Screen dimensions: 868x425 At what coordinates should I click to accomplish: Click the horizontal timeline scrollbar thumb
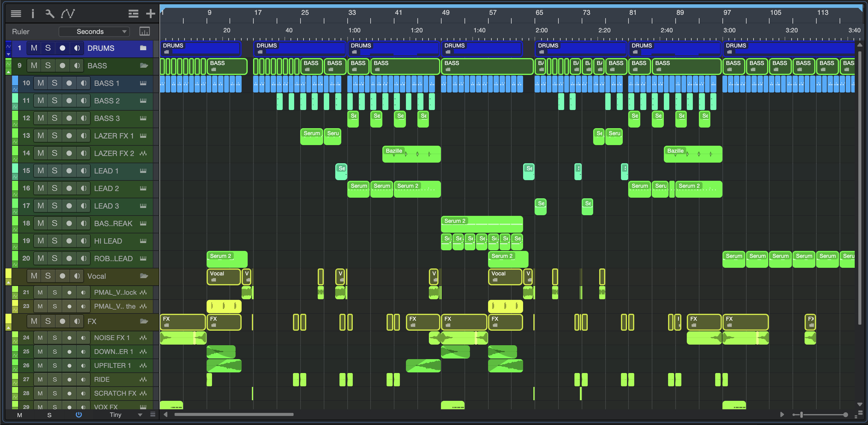pyautogui.click(x=234, y=414)
